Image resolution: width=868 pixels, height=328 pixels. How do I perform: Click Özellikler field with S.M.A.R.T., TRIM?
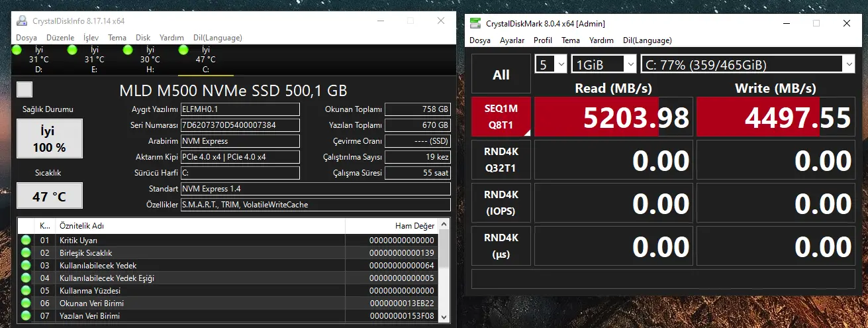316,205
